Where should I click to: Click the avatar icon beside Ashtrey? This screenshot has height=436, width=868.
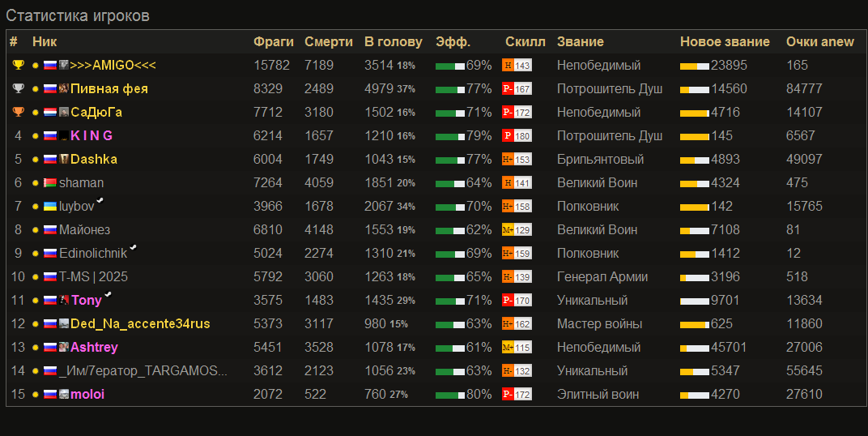click(64, 348)
